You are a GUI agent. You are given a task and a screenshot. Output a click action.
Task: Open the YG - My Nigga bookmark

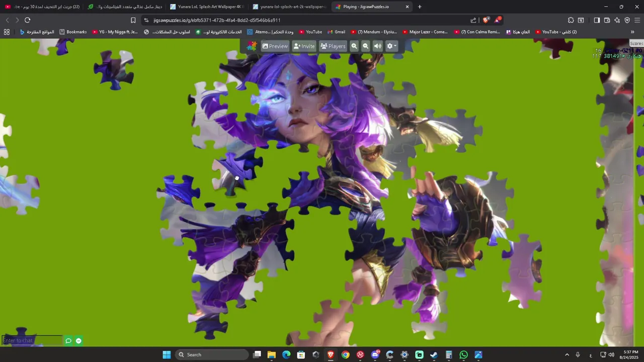[x=115, y=32]
